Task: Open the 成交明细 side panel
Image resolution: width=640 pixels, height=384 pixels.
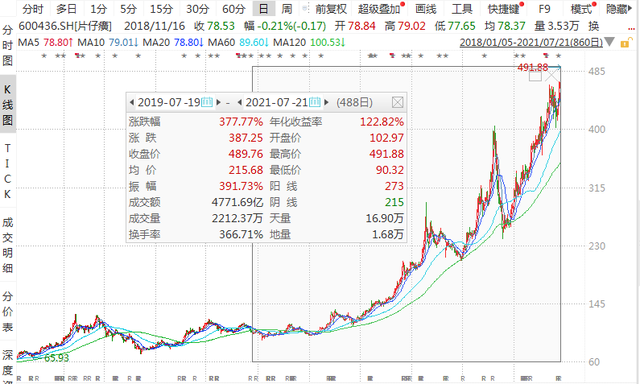Action: [x=7, y=245]
